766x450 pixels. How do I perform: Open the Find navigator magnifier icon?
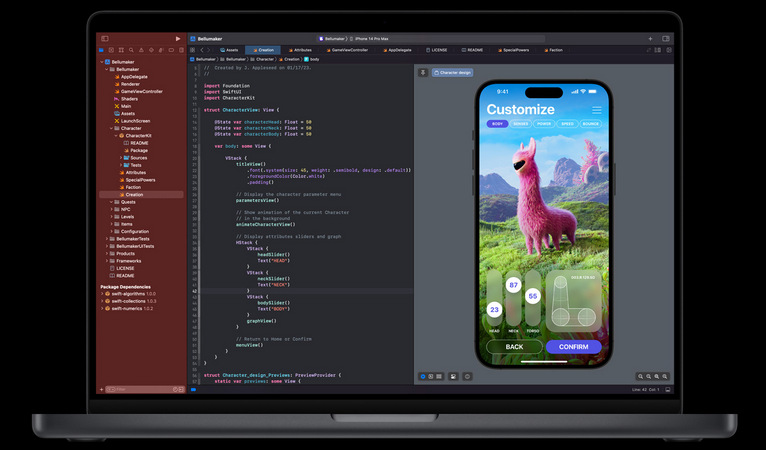(x=131, y=50)
